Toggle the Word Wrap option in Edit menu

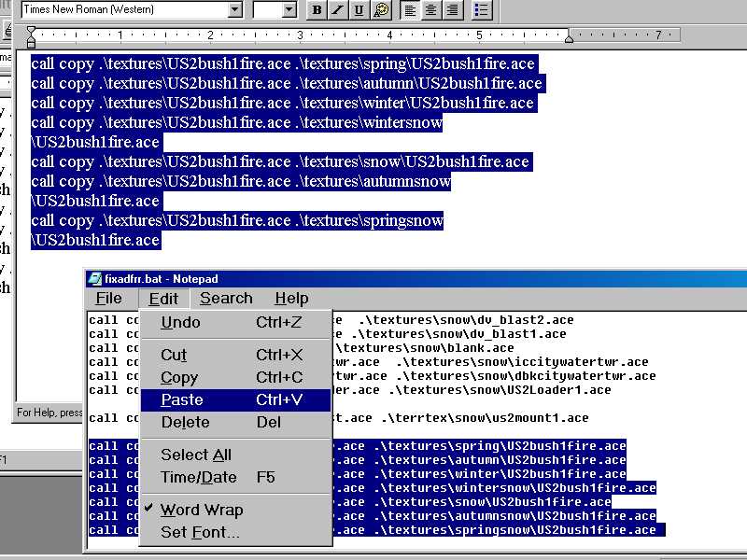(x=202, y=510)
